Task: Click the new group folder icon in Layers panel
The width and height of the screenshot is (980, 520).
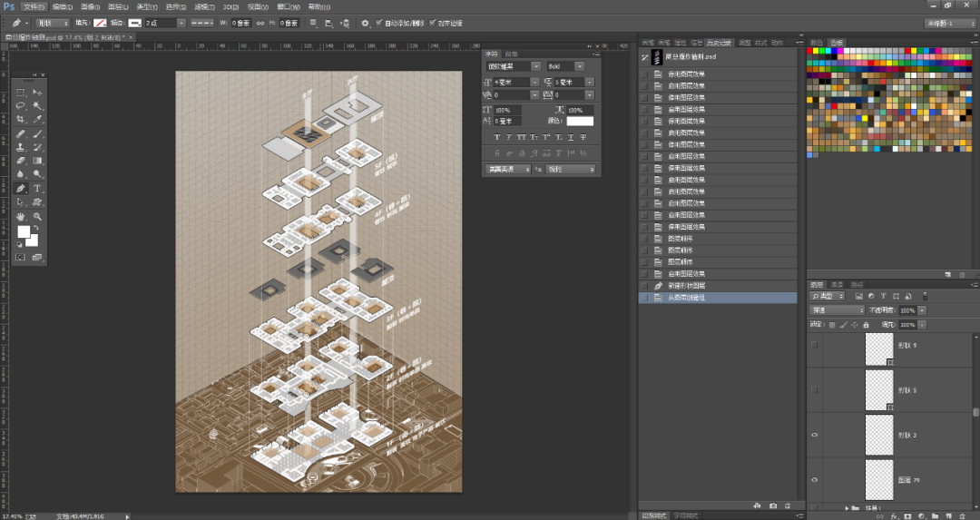Action: click(935, 516)
